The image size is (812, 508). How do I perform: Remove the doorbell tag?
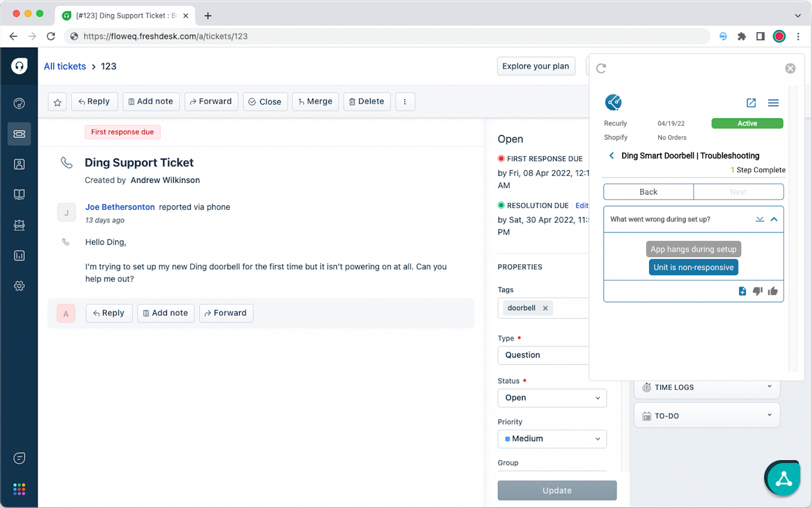(545, 308)
